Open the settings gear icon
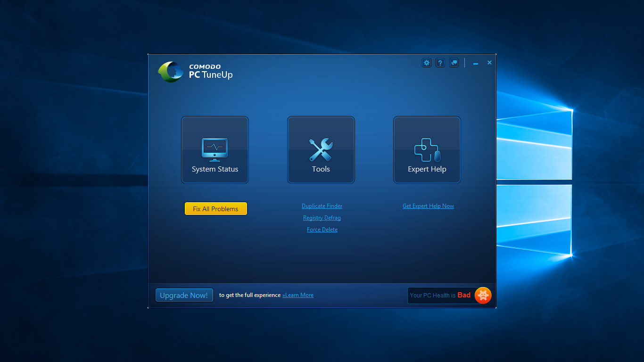Viewport: 644px width, 362px height. pyautogui.click(x=426, y=62)
